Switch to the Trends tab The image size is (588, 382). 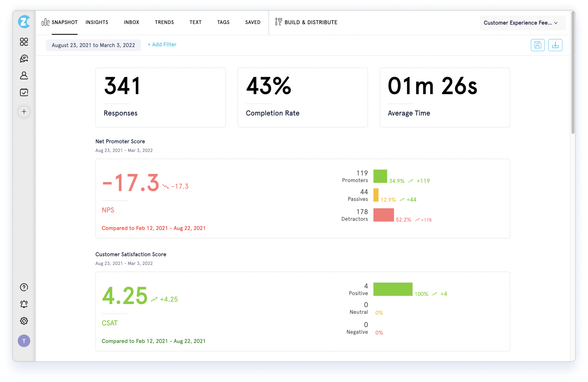164,22
